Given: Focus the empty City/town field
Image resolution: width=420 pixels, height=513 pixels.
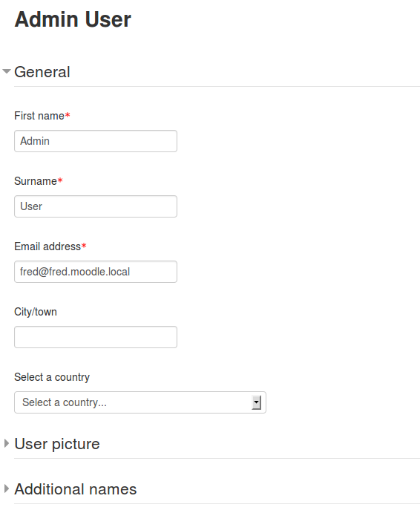Looking at the screenshot, I should (x=96, y=337).
